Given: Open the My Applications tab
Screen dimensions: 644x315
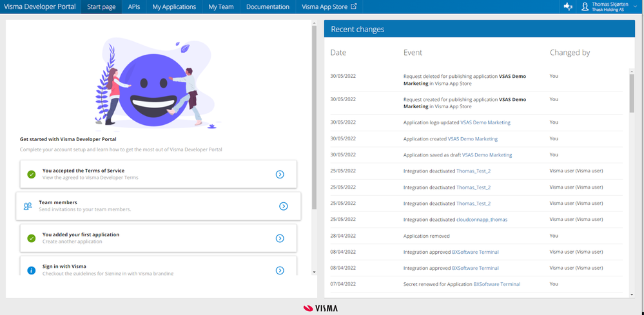Looking at the screenshot, I should coord(174,7).
